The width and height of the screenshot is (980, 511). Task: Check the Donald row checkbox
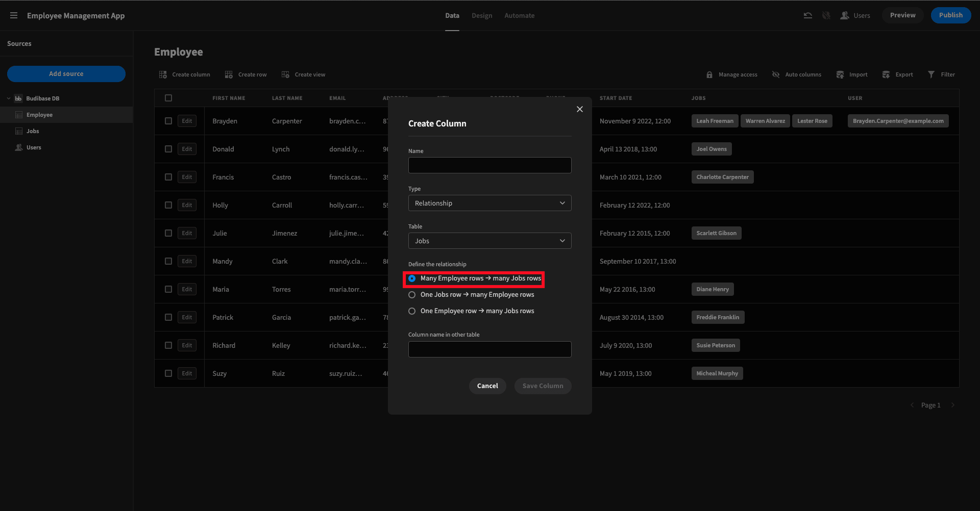pyautogui.click(x=168, y=149)
